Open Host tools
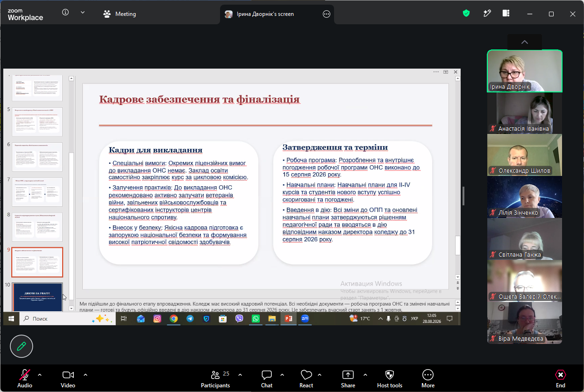This screenshot has width=584, height=392. tap(390, 378)
